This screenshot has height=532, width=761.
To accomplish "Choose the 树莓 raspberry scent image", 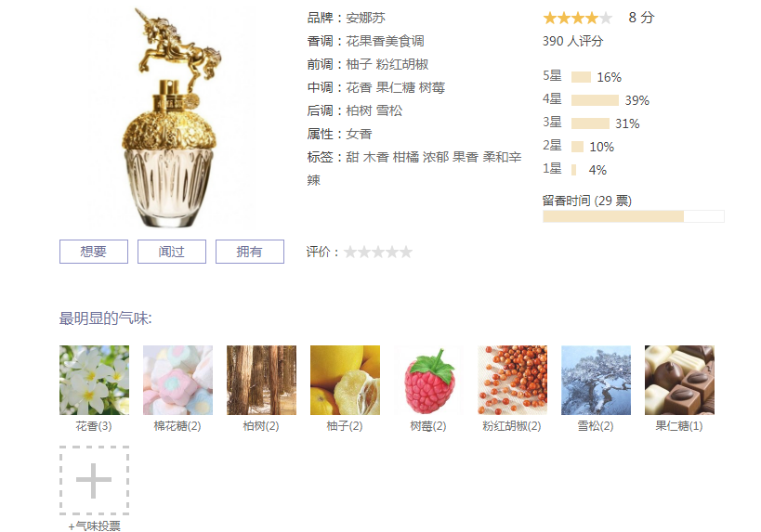I will (428, 381).
